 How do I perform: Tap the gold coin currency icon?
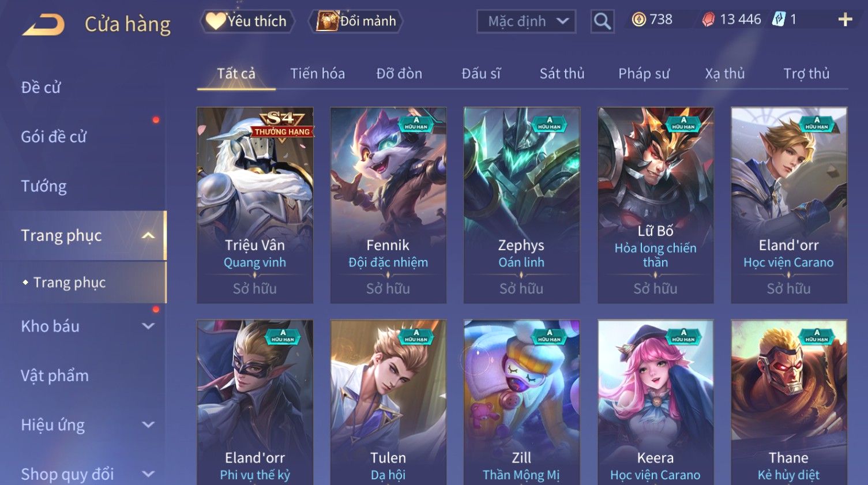[638, 20]
